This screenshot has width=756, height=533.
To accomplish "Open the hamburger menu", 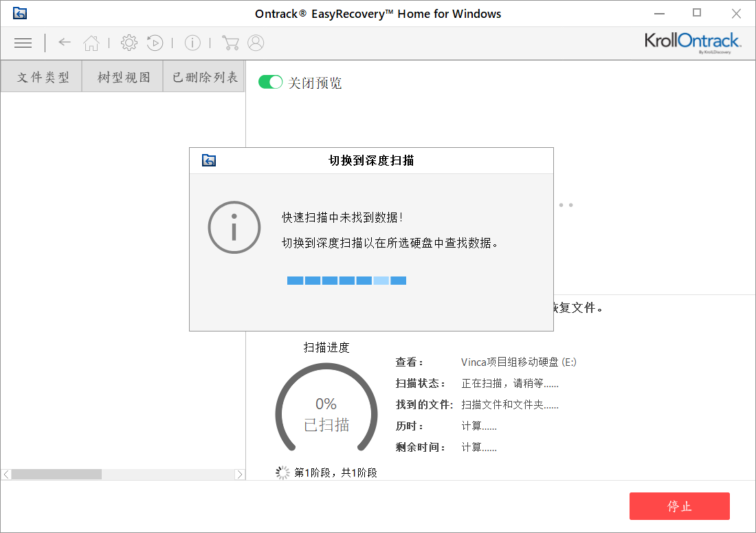I will [23, 43].
